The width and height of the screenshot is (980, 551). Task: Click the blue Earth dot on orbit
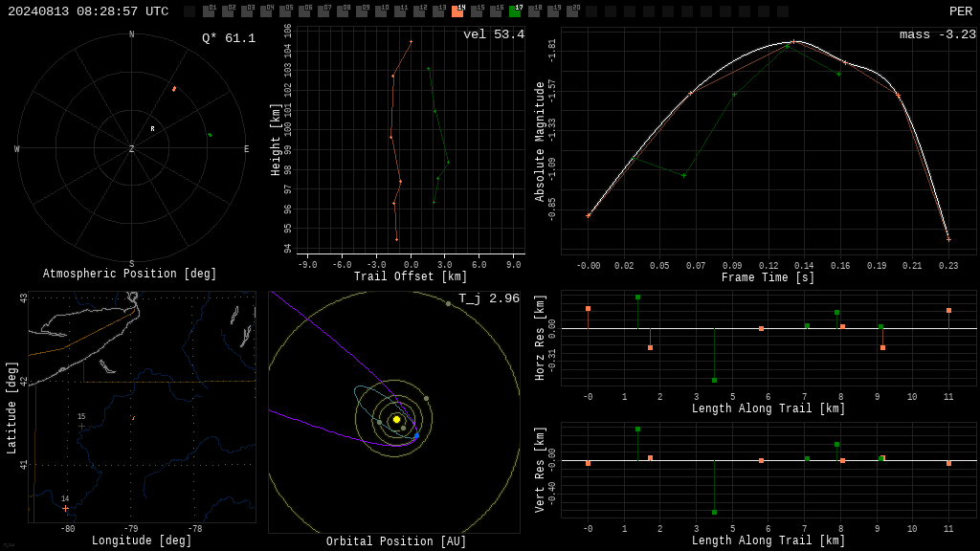pyautogui.click(x=417, y=435)
